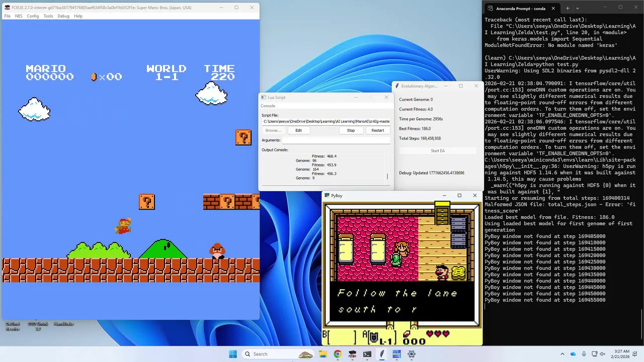Click 'Loaded best model from file' terminal line

click(549, 217)
